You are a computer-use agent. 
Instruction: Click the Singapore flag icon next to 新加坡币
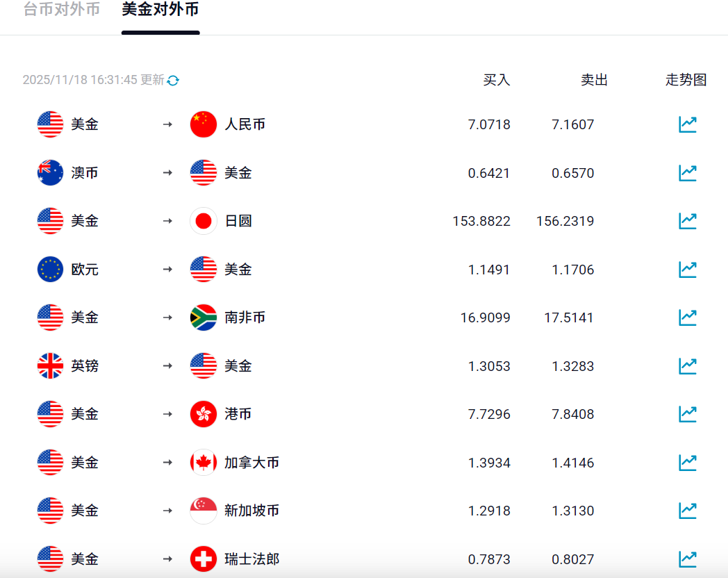coord(203,510)
